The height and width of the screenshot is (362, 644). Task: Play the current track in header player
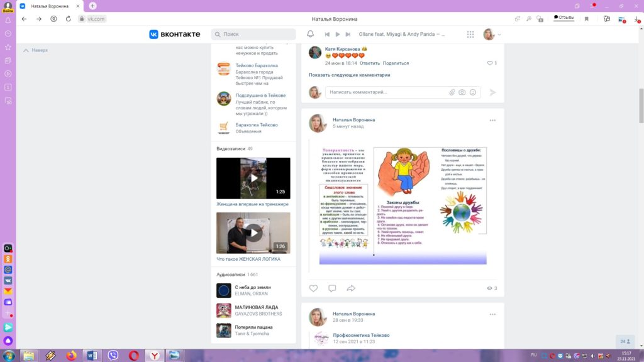point(338,35)
